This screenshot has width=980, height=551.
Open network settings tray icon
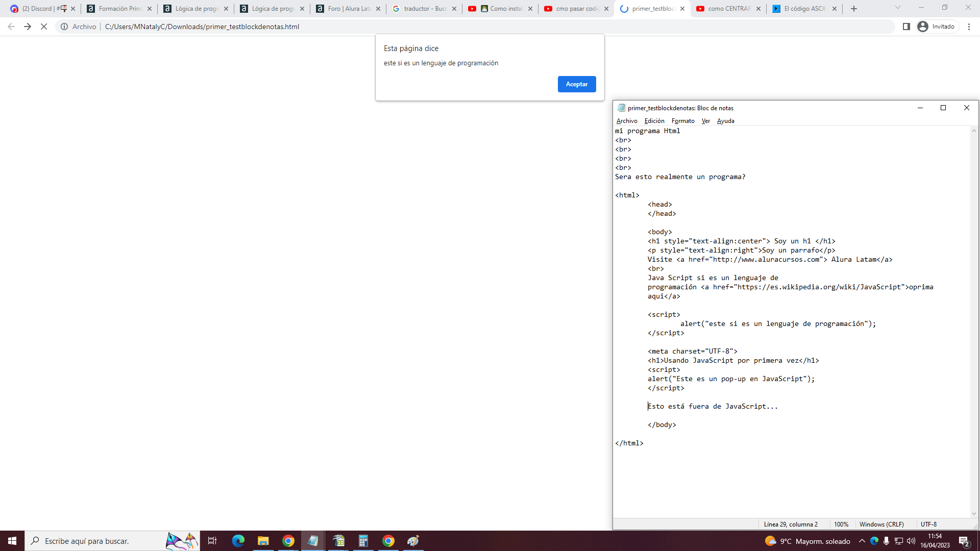point(899,541)
